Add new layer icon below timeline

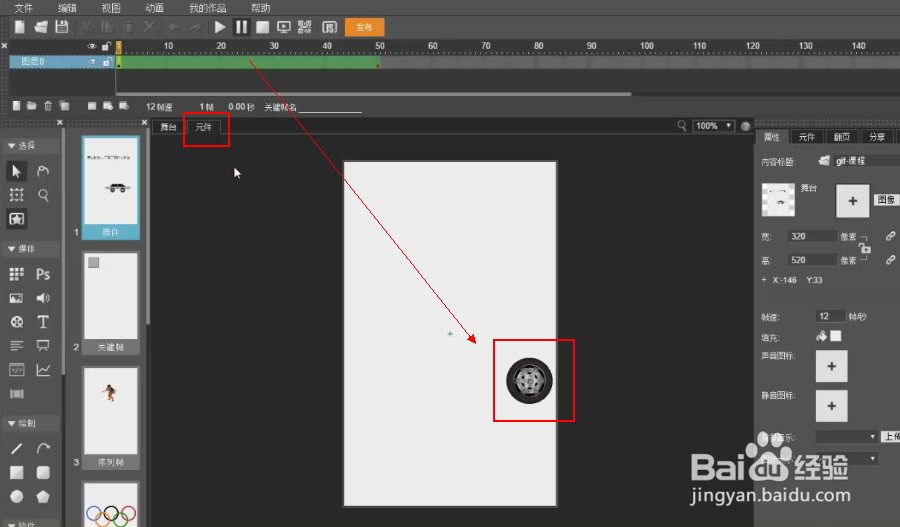pos(17,106)
